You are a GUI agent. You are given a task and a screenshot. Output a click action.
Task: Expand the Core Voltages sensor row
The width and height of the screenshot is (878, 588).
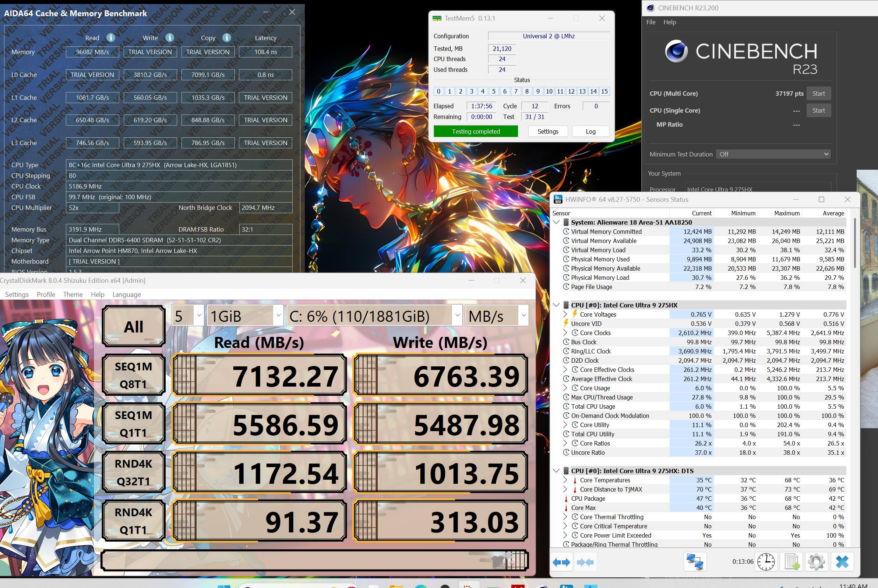click(x=565, y=315)
